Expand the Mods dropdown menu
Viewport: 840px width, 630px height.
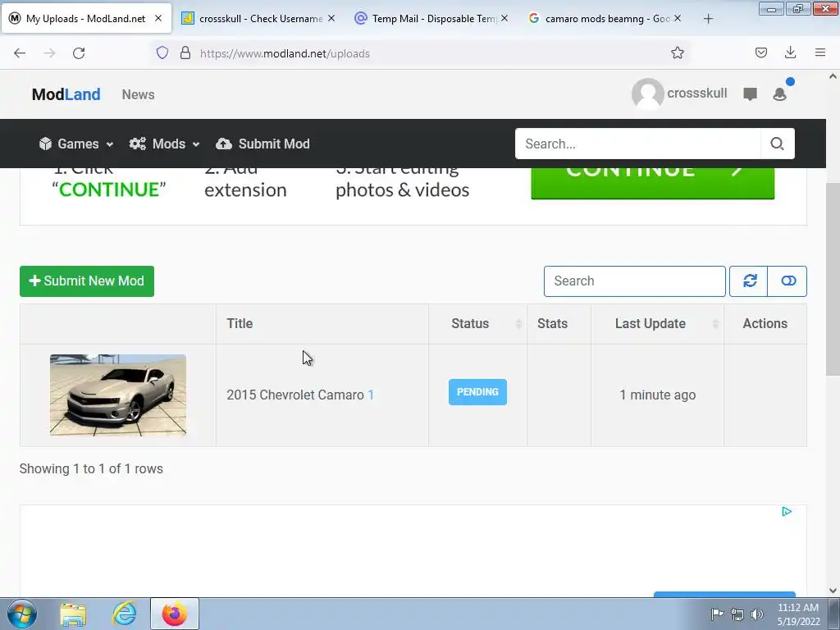(x=164, y=144)
